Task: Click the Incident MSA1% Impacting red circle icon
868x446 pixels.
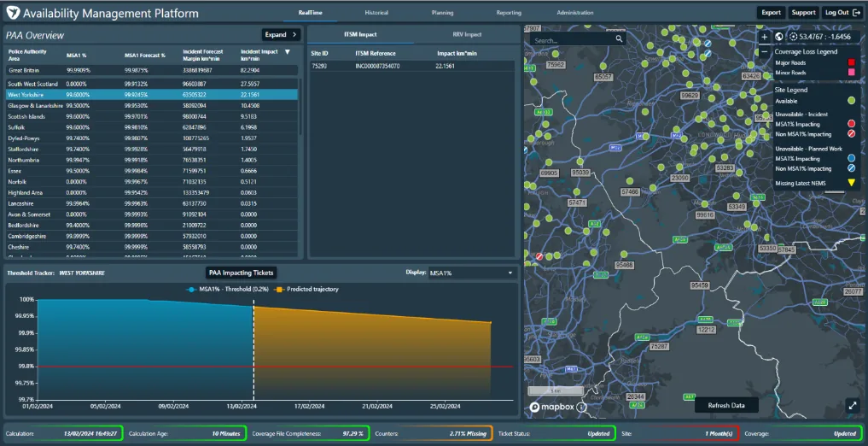Action: (x=852, y=124)
